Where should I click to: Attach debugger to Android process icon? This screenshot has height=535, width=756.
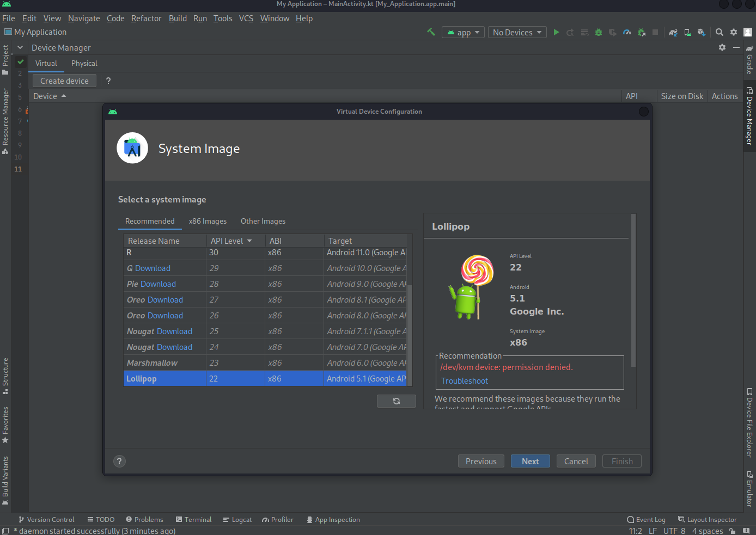pyautogui.click(x=641, y=32)
